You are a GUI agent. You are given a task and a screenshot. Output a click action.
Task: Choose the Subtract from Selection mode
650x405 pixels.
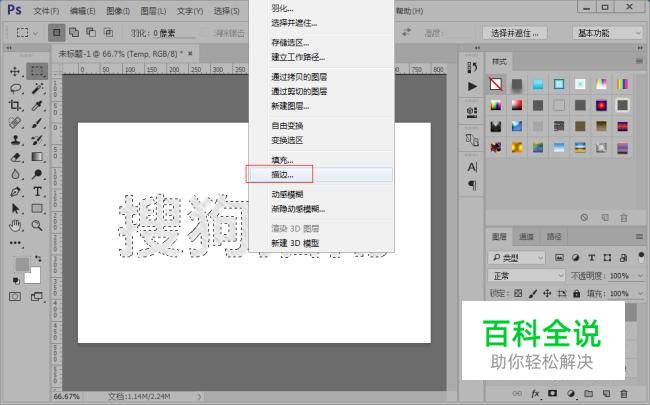point(91,32)
